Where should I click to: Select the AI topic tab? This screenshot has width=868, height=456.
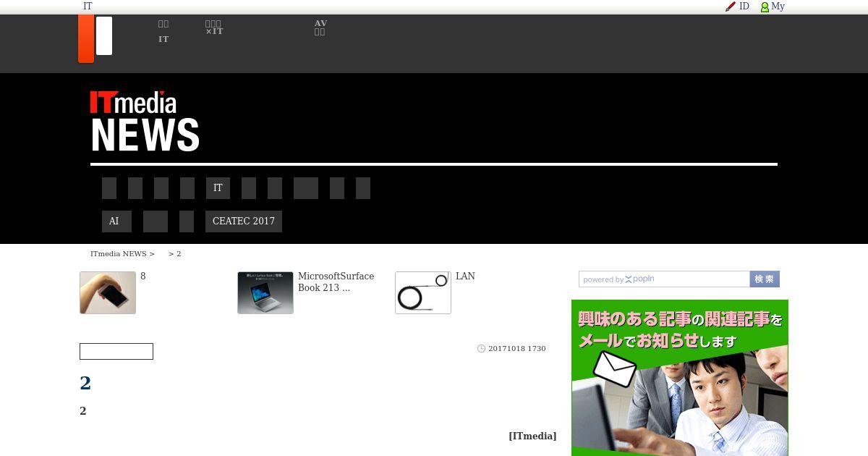pyautogui.click(x=116, y=221)
